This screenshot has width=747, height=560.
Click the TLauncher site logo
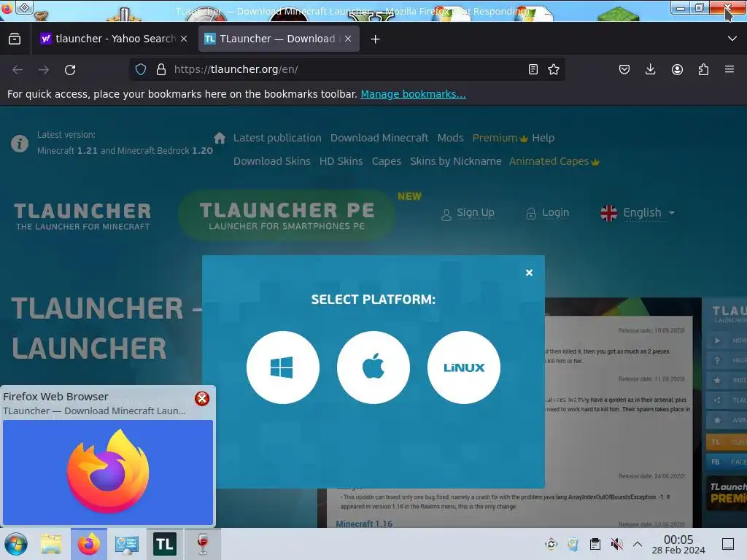83,216
